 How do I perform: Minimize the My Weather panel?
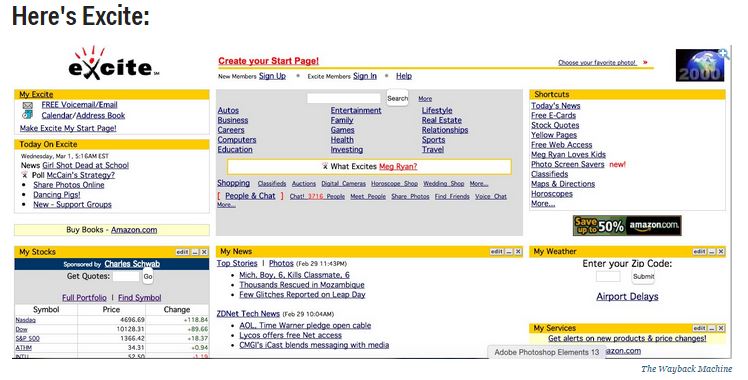(x=712, y=251)
